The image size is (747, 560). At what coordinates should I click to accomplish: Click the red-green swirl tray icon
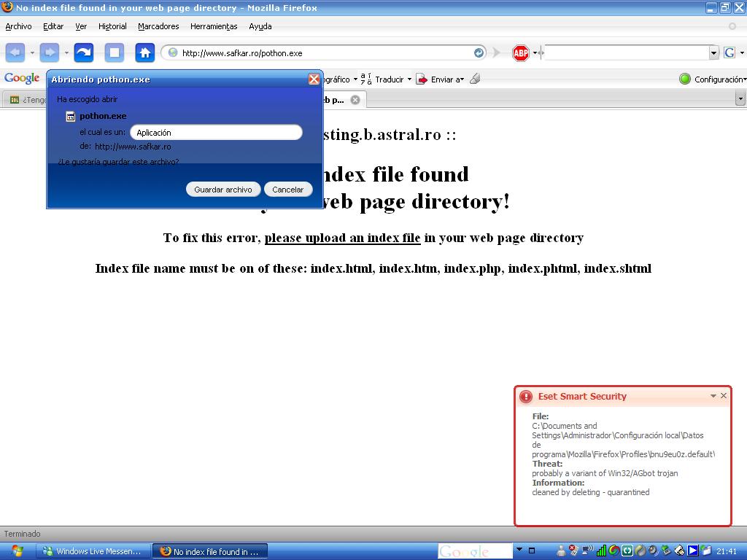pos(614,551)
